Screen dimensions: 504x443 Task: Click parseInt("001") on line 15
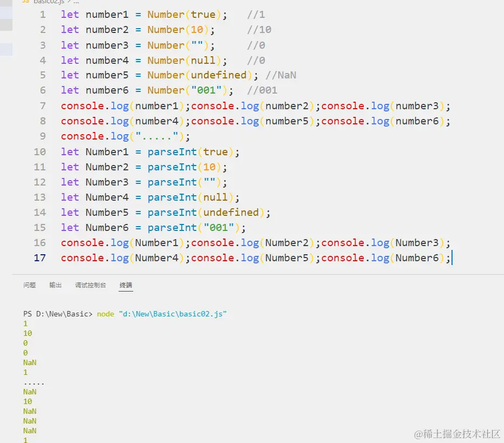[193, 228]
